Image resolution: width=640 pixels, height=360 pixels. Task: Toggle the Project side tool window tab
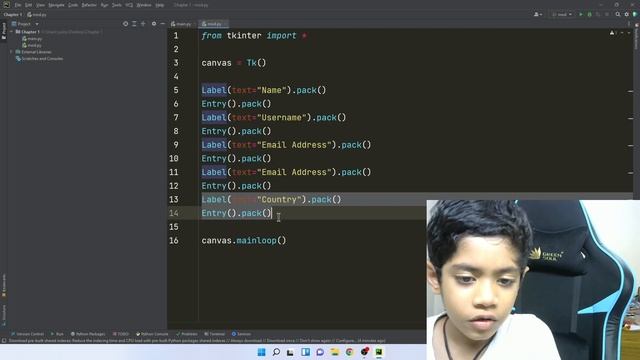click(4, 31)
